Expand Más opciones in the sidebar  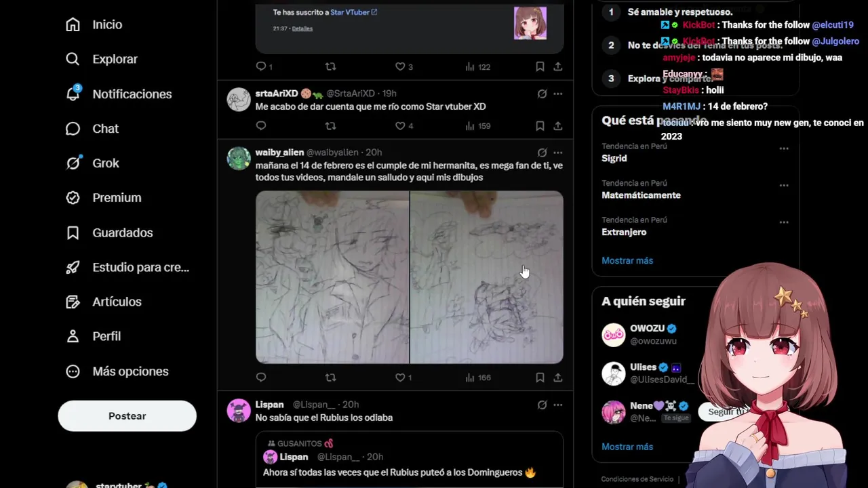(x=130, y=371)
